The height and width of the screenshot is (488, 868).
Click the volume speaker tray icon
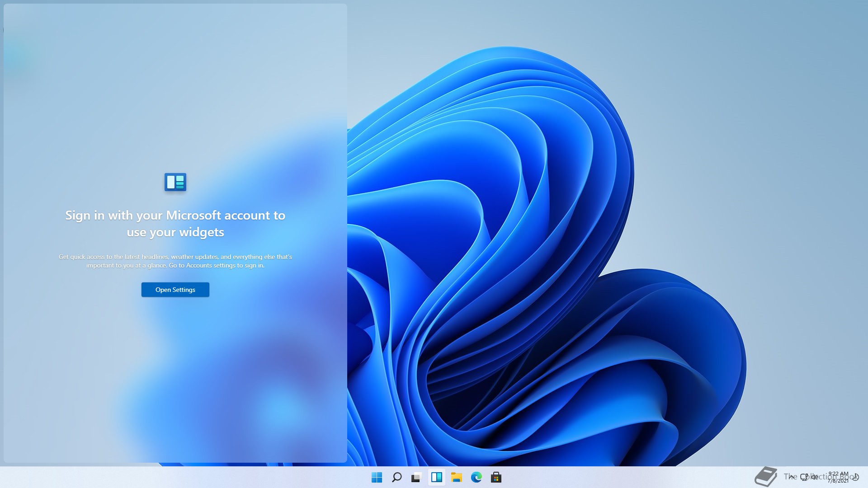coord(814,477)
